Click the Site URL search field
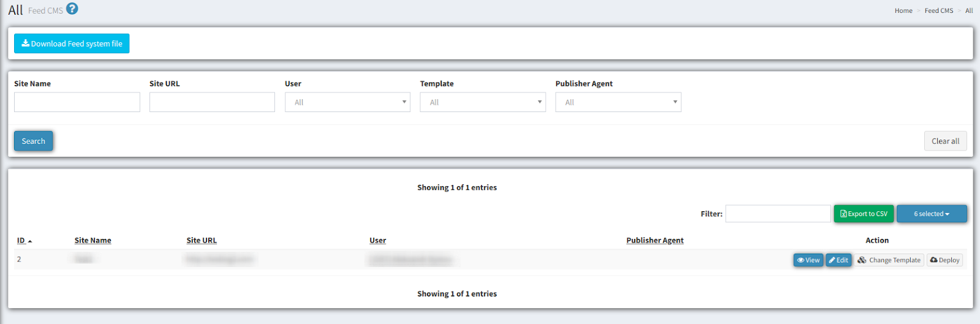980x324 pixels. coord(212,102)
